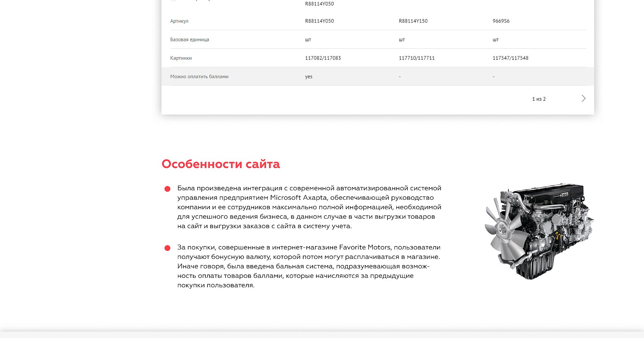Viewport: 644px width, 338px height.
Task: Click the '1 из 2' page indicator
Action: (x=539, y=99)
